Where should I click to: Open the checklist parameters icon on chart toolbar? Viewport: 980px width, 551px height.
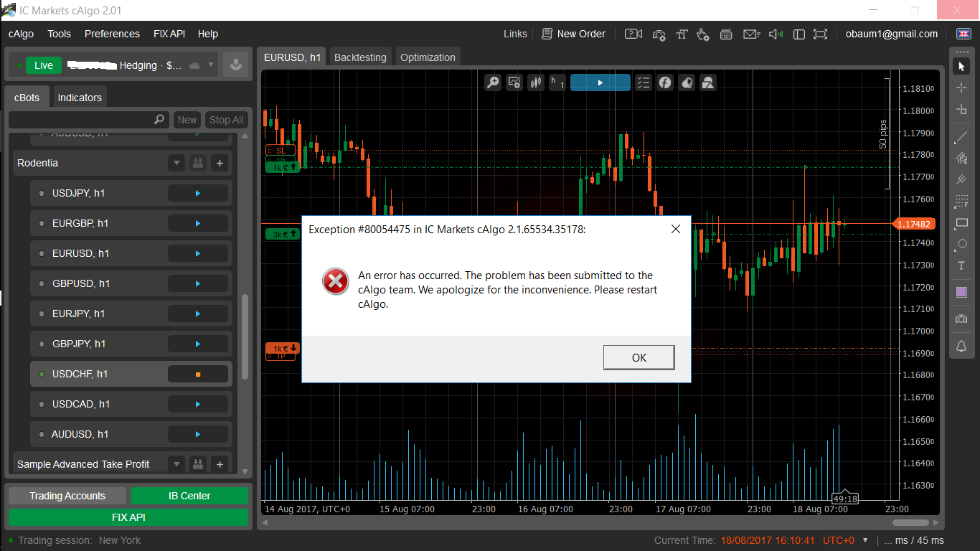(644, 83)
